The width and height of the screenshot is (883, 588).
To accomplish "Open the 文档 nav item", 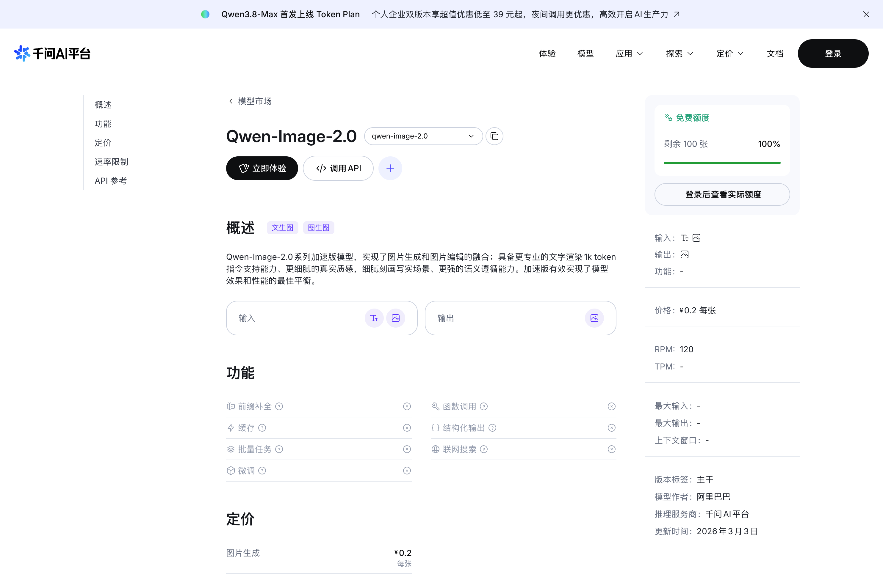I will 775,54.
